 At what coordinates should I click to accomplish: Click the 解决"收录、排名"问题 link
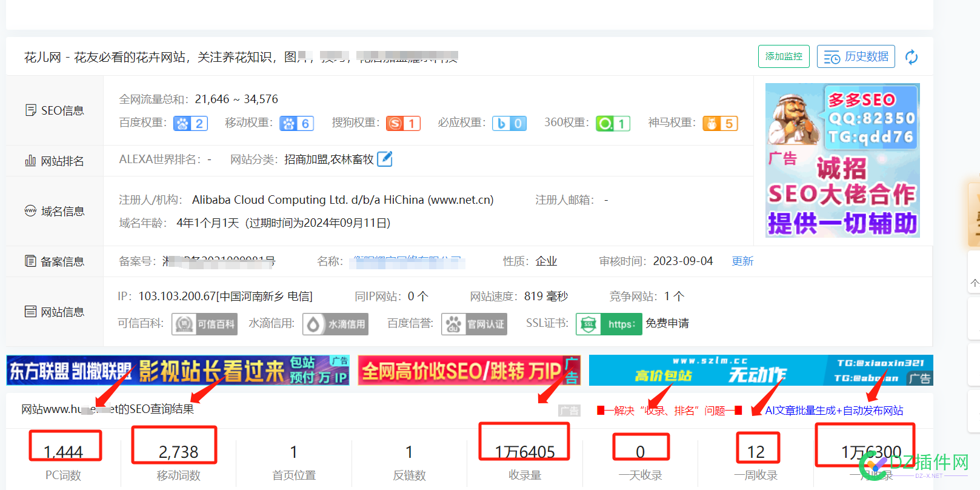(670, 411)
